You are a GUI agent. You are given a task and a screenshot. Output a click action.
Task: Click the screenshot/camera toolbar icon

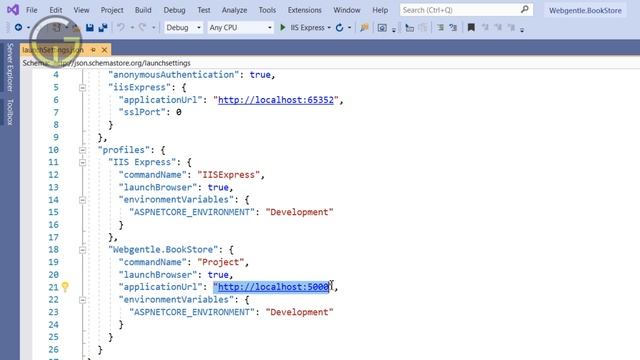coord(382,27)
